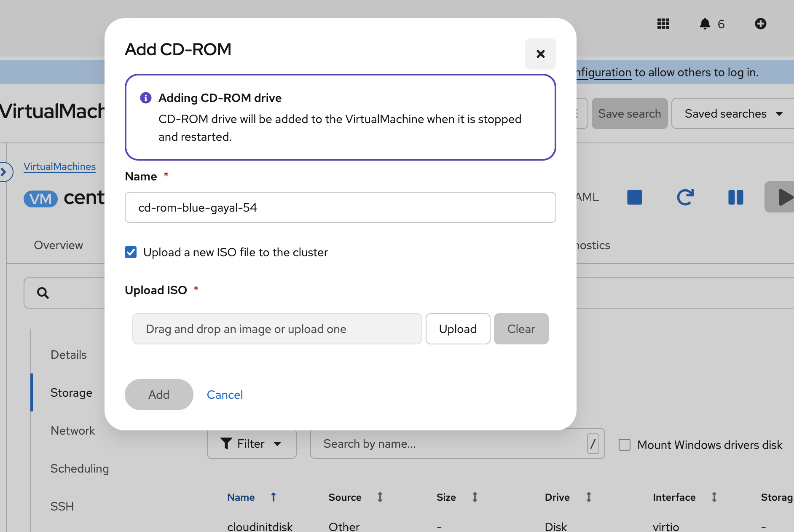Open the notifications bell
794x532 pixels.
[x=705, y=24]
